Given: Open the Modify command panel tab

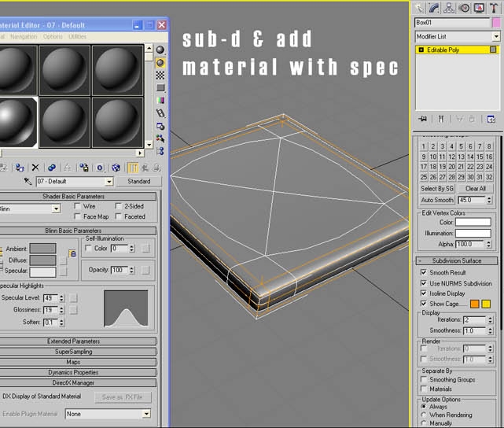Looking at the screenshot, I should (x=434, y=8).
